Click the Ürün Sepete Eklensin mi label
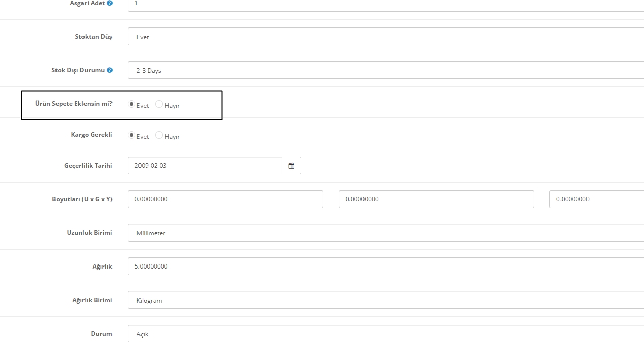 pyautogui.click(x=73, y=104)
